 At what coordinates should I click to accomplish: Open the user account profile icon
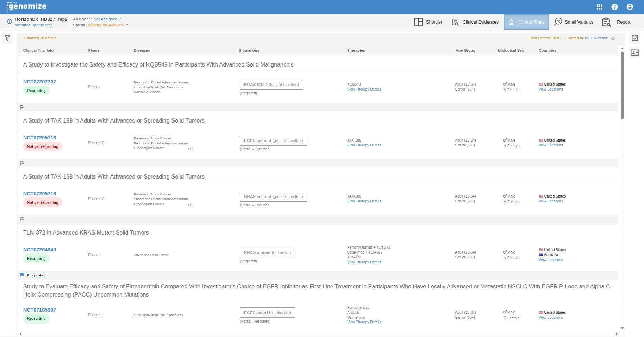(x=630, y=7)
